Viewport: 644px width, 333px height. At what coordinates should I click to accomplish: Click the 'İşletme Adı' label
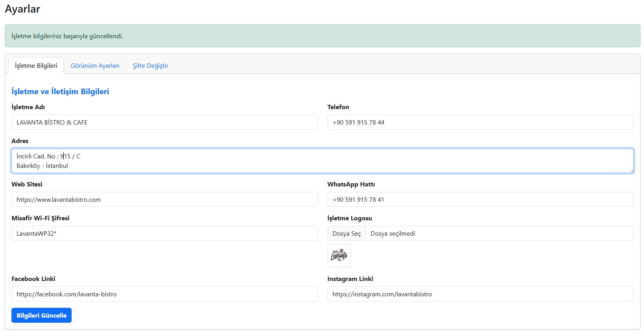[x=28, y=107]
